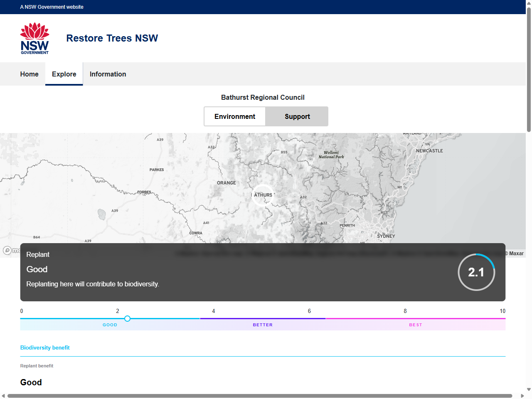Click the circular 2.1 score gauge
532x399 pixels.
(476, 272)
